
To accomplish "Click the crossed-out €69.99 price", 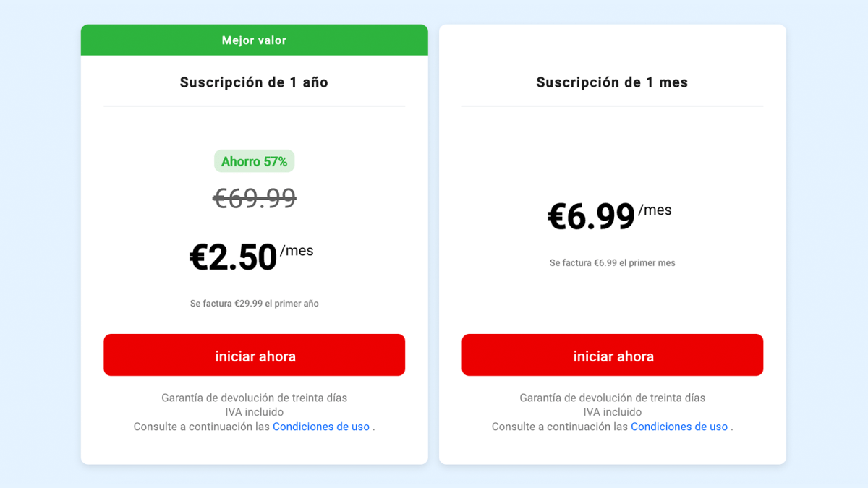I will tap(254, 198).
